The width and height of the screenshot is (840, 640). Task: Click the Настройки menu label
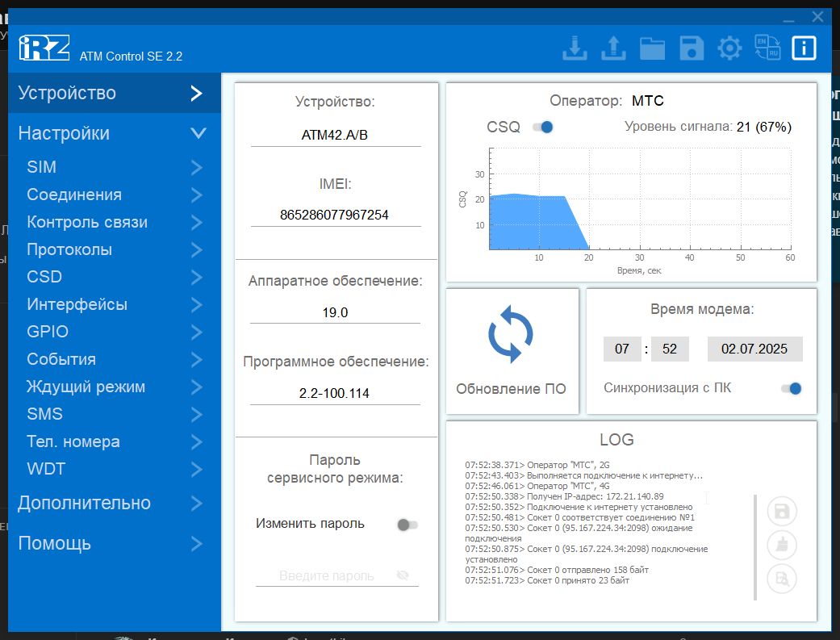point(64,133)
